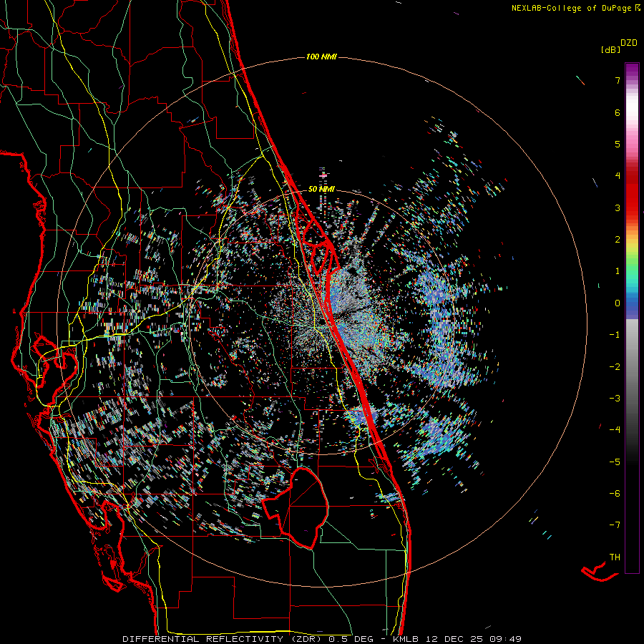Image resolution: width=644 pixels, height=644 pixels.
Task: Click the 3 dB scale label
Action: coord(618,208)
